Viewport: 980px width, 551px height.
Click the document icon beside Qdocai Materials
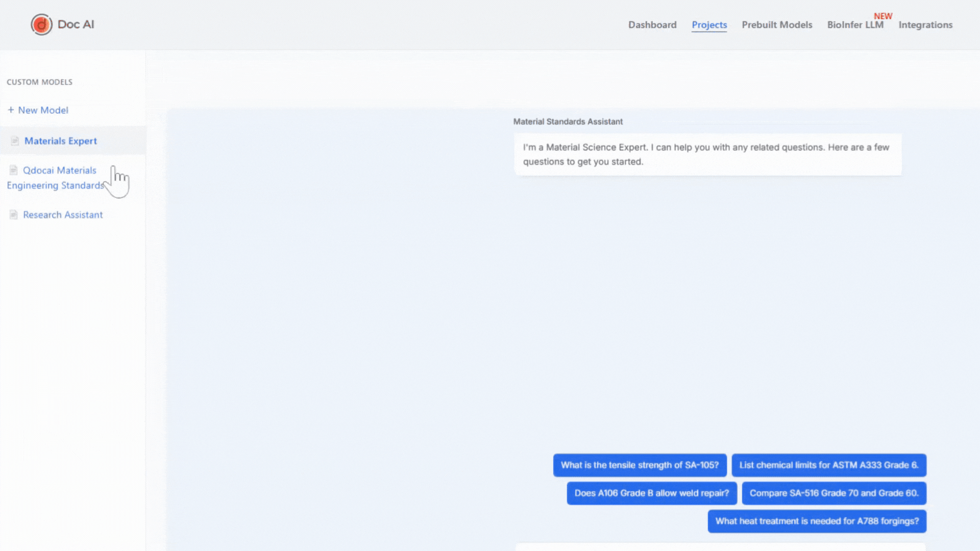point(14,170)
